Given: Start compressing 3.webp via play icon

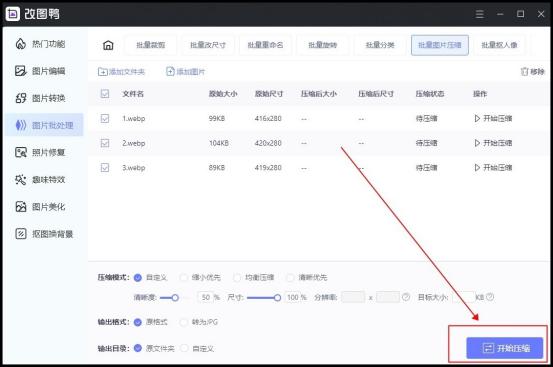Looking at the screenshot, I should (477, 168).
